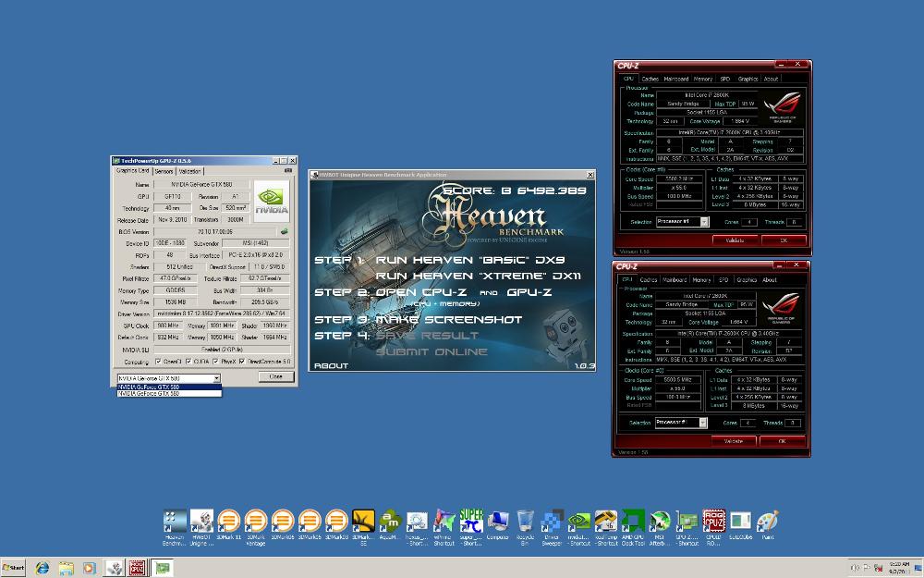924x578 pixels.
Task: Open the folder icon in the taskbar
Action: (66, 568)
